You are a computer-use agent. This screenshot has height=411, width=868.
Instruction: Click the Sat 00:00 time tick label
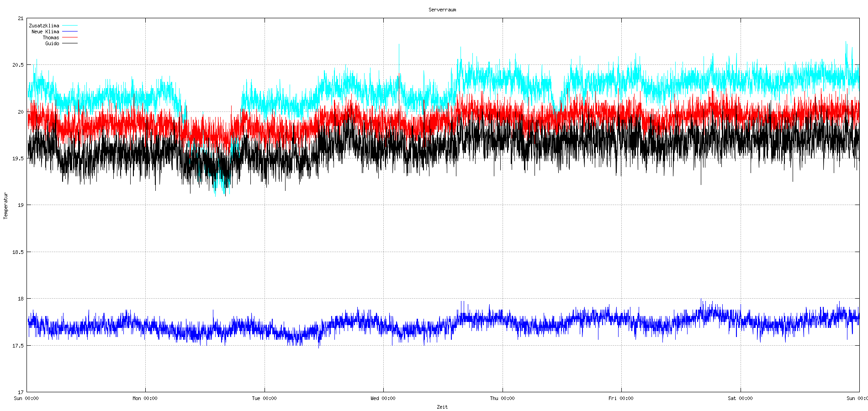point(740,398)
